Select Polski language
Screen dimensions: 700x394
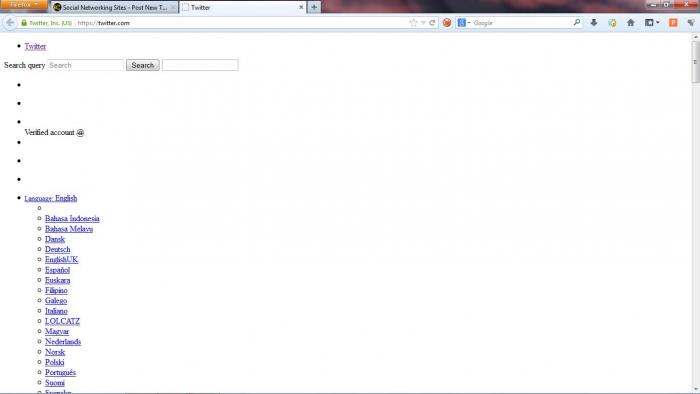coord(54,362)
